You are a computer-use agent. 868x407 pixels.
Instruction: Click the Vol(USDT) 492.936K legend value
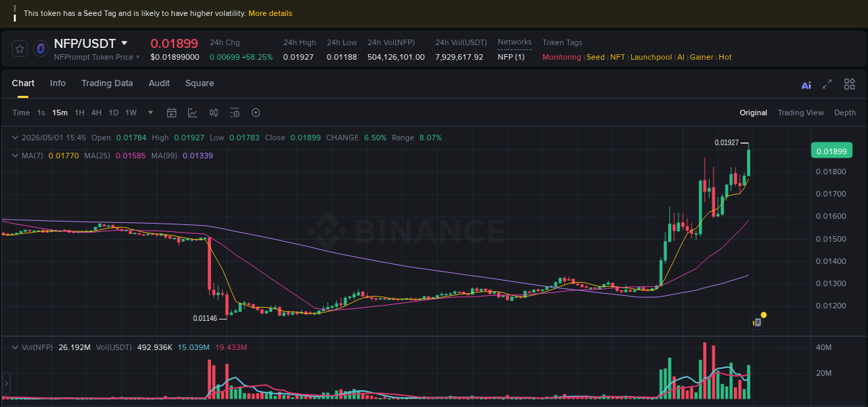156,347
